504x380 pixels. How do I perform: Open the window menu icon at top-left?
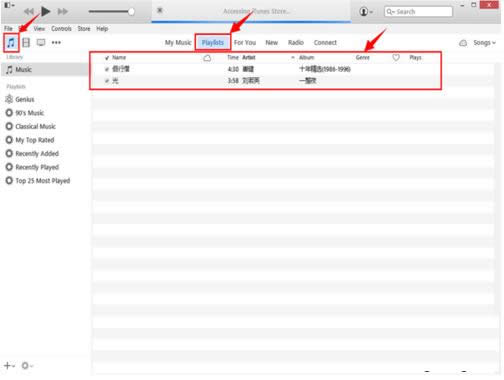(9, 5)
